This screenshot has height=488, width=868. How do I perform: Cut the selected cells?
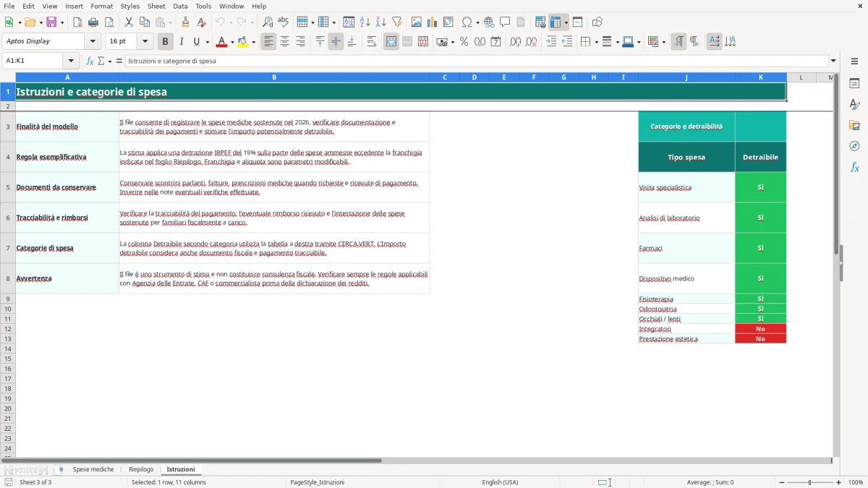[x=129, y=22]
